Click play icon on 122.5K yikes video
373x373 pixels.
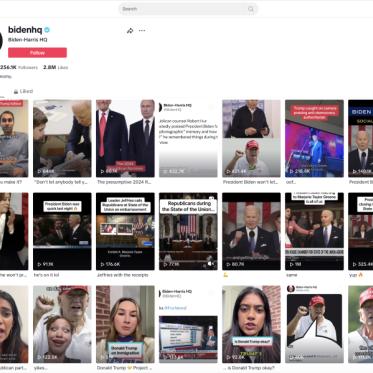[x=39, y=357]
